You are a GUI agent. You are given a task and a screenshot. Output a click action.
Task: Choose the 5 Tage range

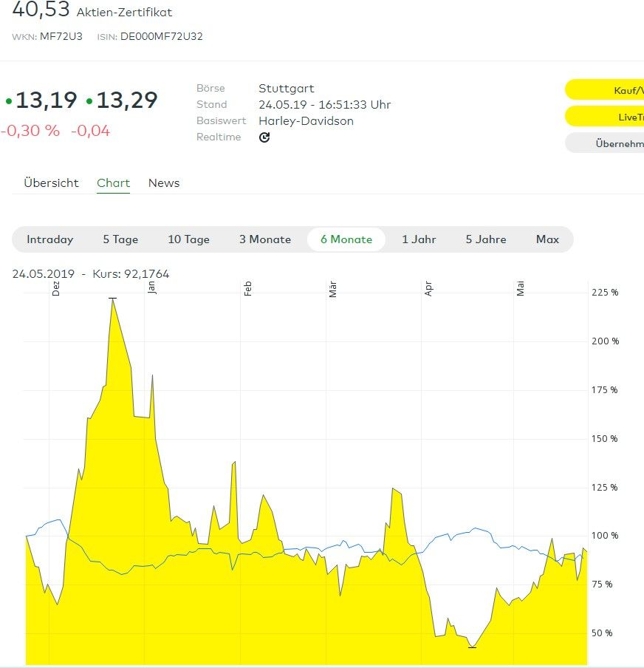point(120,239)
